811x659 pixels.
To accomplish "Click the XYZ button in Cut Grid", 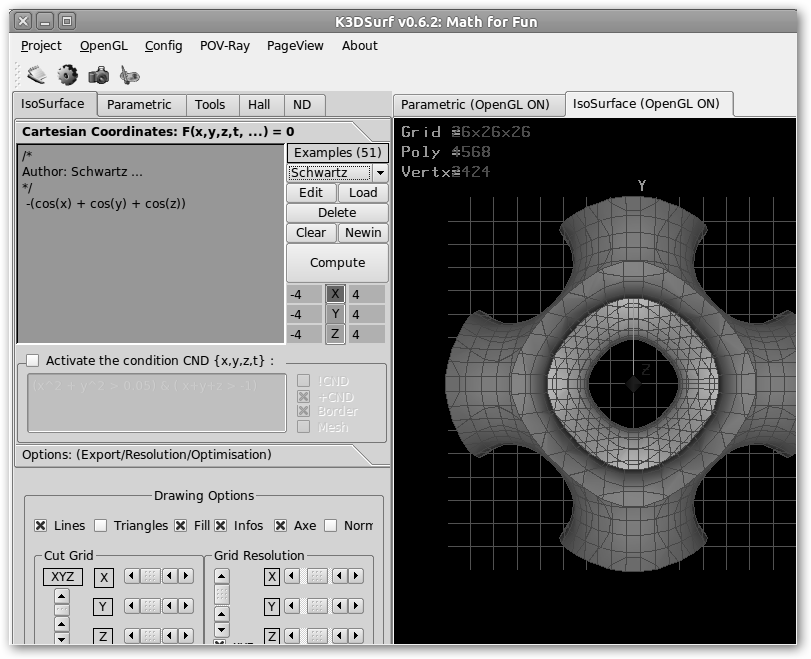I will (62, 577).
